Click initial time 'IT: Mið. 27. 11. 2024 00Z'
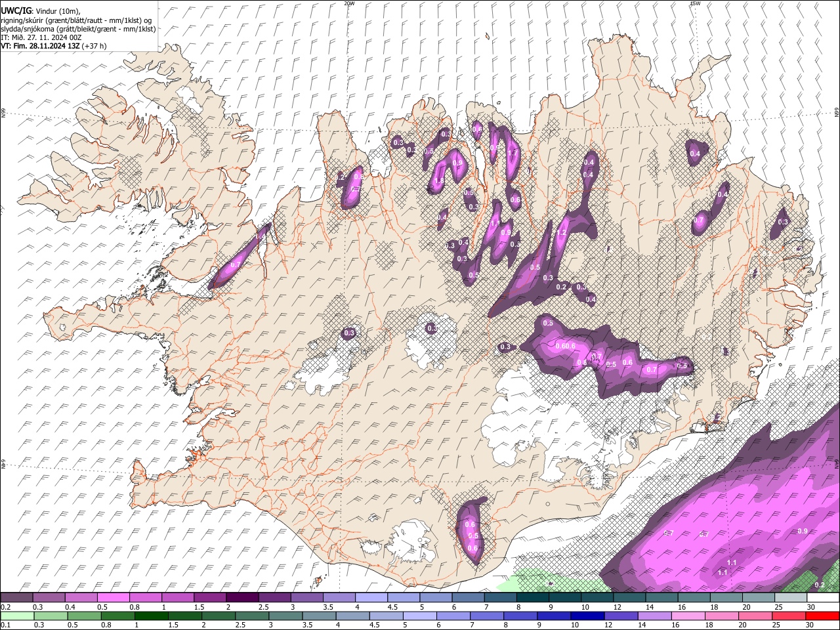Image resolution: width=840 pixels, height=630 pixels. pos(41,37)
